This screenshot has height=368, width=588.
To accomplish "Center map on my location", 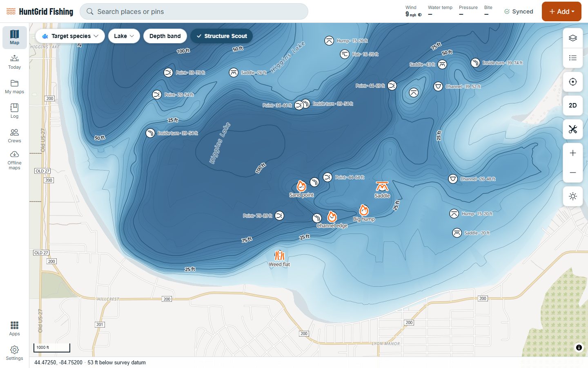I will 572,82.
